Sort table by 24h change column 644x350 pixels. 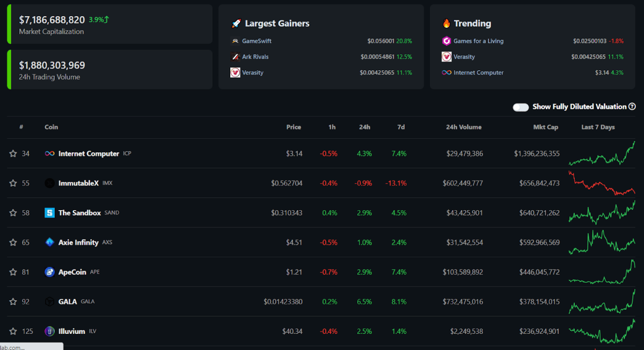[365, 128]
